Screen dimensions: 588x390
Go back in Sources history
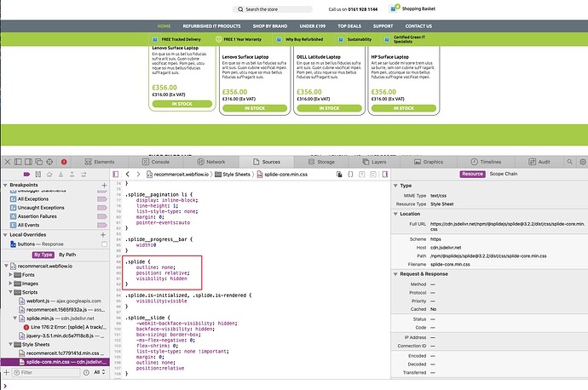128,175
